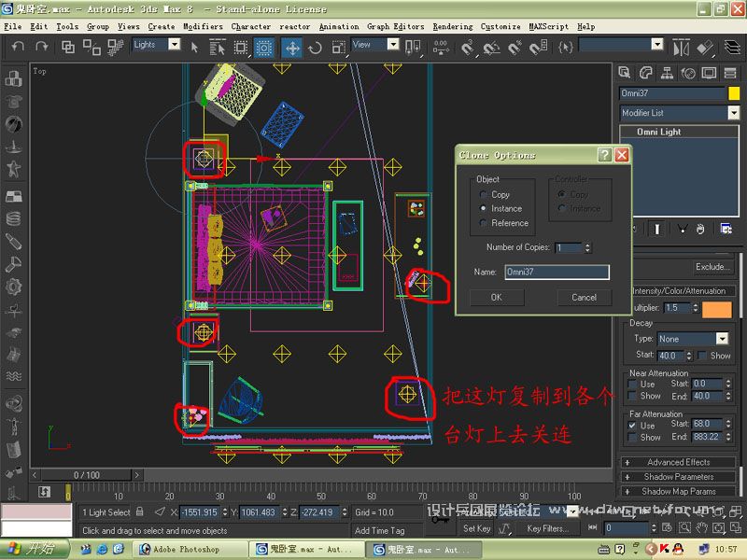Screen dimensions: 747x560
Task: Click the 0/100 time slider
Action: pos(86,475)
